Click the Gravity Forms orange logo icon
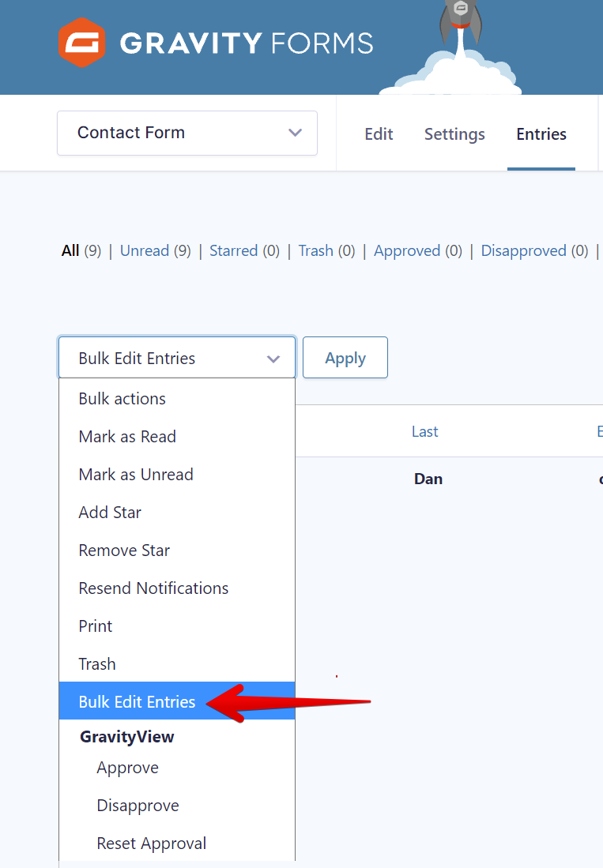603x868 pixels. pos(82,43)
